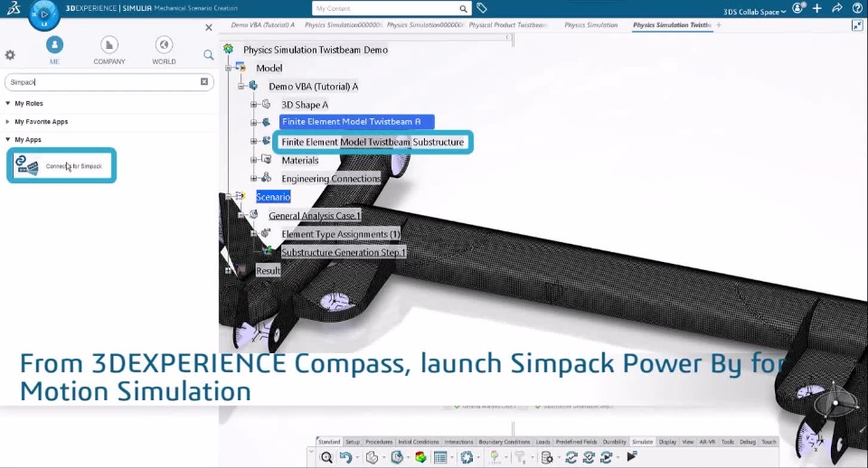Screen dimensions: 868x468
Task: Click the share arrow icon
Action: click(x=837, y=8)
